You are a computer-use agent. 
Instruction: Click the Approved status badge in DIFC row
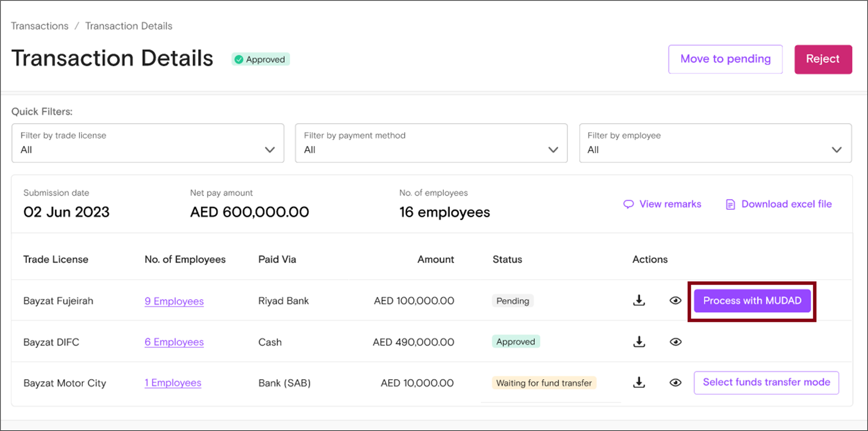pyautogui.click(x=516, y=342)
